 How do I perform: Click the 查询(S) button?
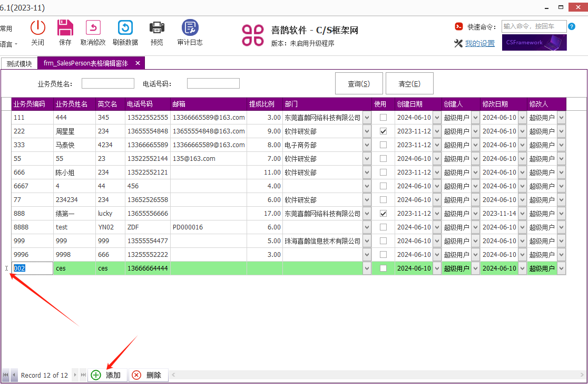click(x=359, y=83)
